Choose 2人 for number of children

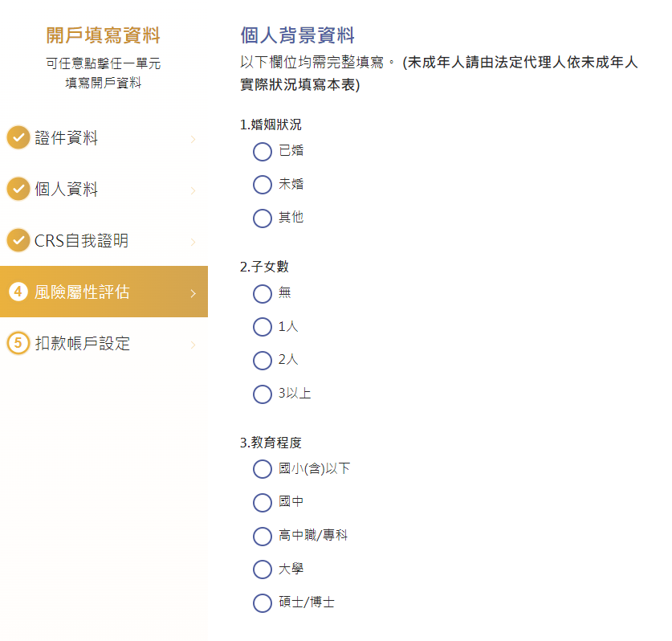pyautogui.click(x=263, y=361)
